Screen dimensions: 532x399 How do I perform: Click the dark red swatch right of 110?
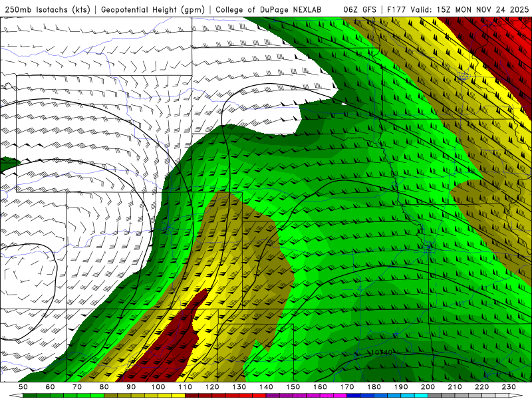click(192, 396)
